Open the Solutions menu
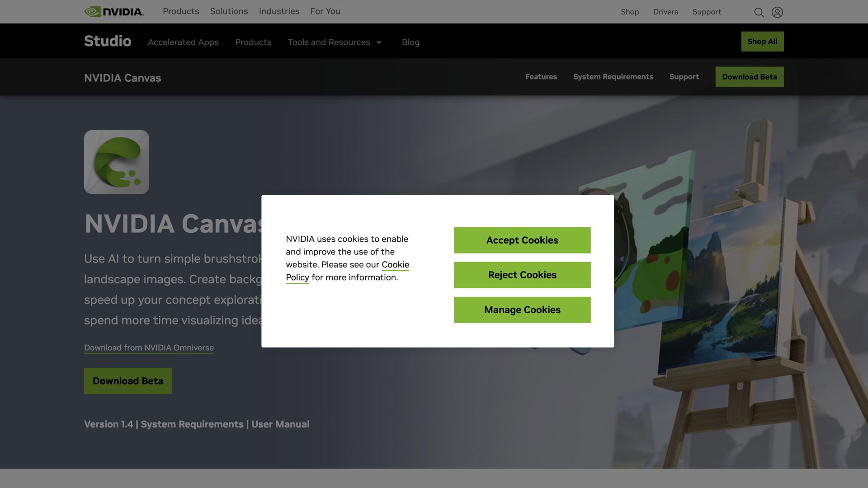 pos(229,11)
